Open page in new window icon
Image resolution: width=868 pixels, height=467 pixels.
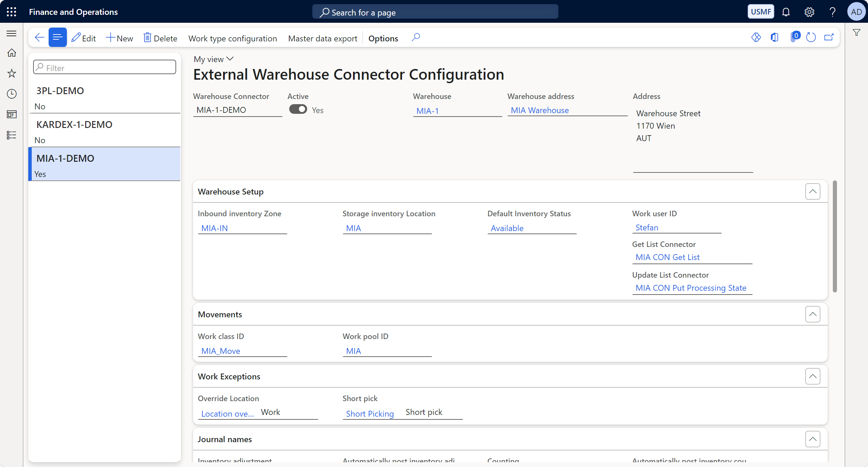click(829, 37)
